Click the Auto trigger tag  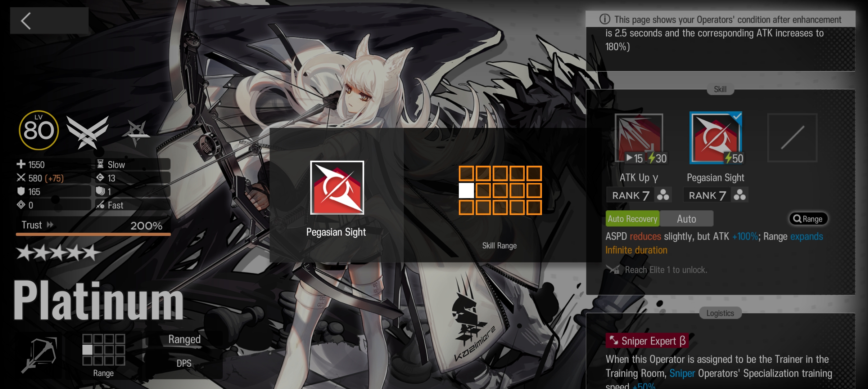[686, 219]
